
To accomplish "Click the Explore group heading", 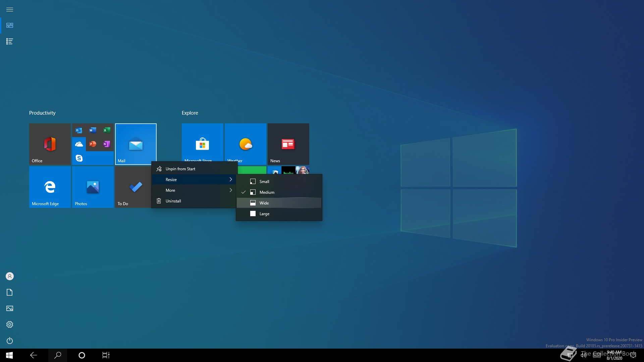I will click(190, 113).
